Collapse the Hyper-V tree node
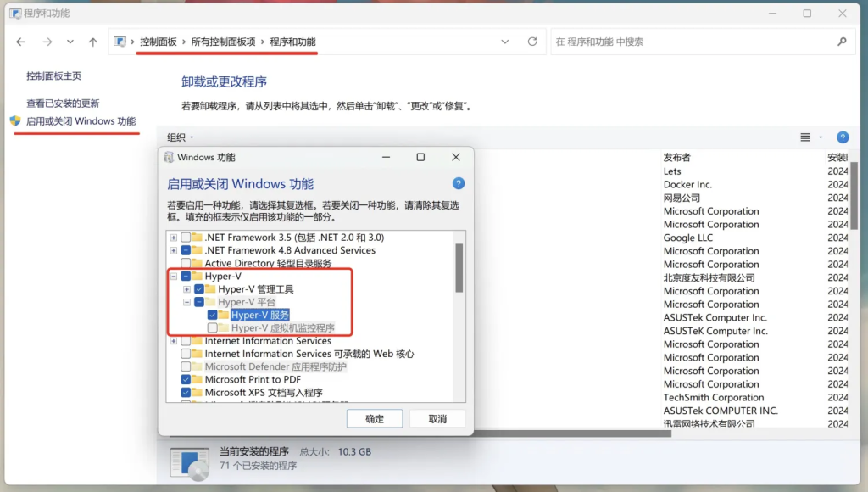Image resolution: width=868 pixels, height=492 pixels. point(173,276)
